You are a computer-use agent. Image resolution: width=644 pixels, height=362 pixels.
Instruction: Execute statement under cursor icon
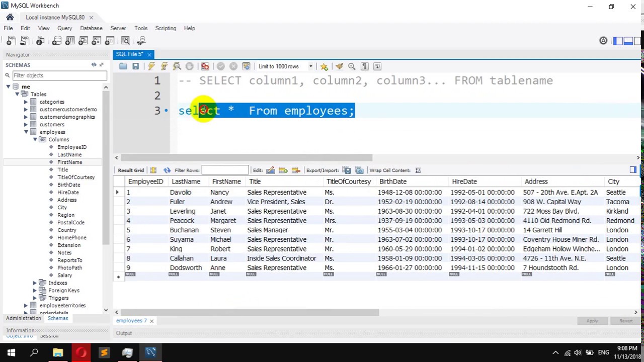[x=164, y=66]
